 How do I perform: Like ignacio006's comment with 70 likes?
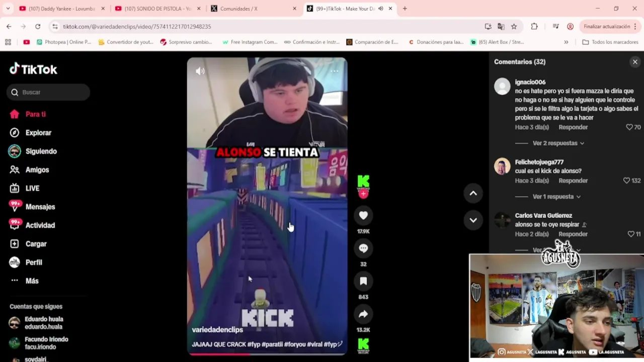[x=629, y=127]
